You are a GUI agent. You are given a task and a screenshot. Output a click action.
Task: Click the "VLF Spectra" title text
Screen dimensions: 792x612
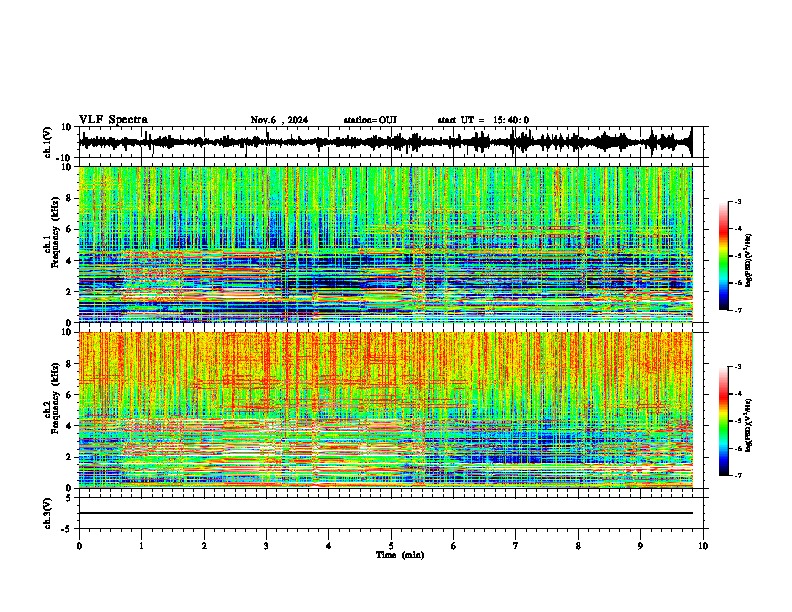[113, 120]
